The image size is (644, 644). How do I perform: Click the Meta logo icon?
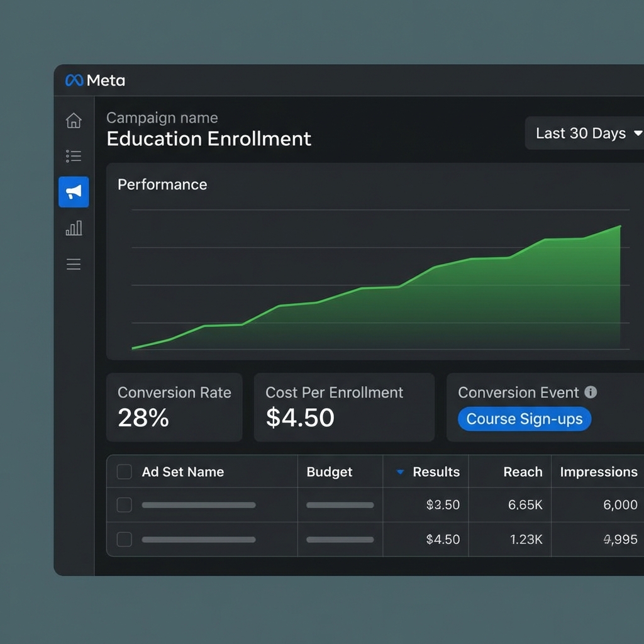click(74, 80)
